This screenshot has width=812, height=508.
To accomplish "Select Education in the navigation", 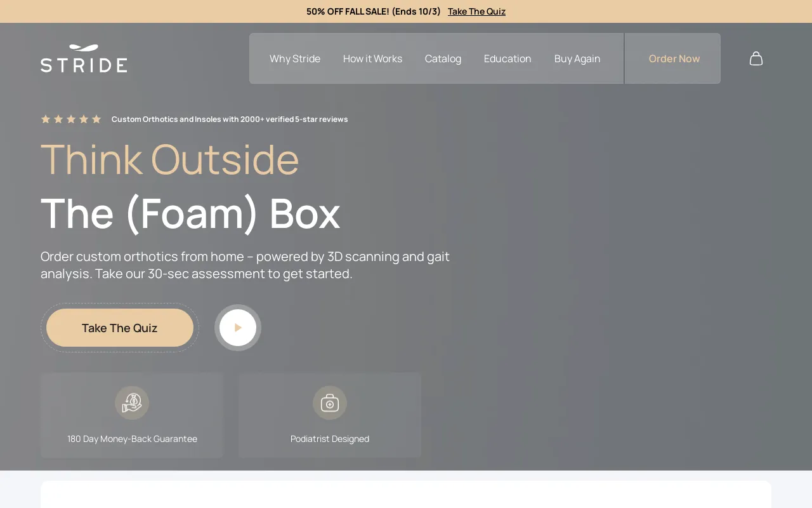I will pos(507,58).
